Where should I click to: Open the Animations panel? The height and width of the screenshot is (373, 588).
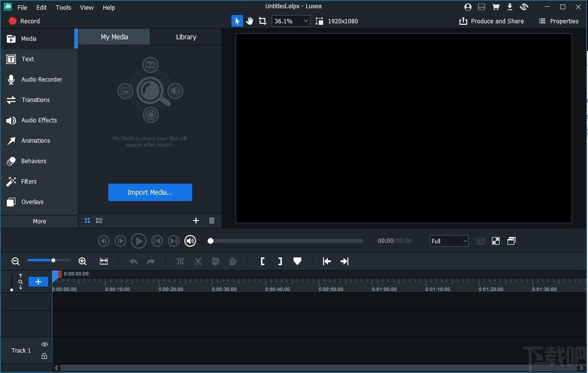coord(39,140)
